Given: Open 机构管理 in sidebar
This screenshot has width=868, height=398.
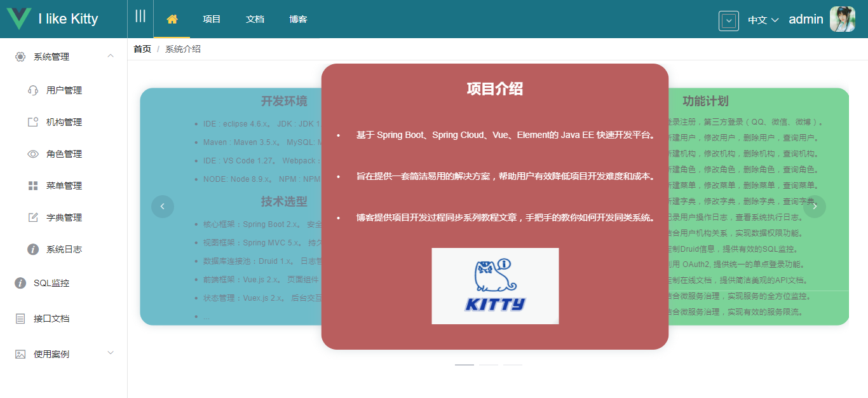Looking at the screenshot, I should pyautogui.click(x=64, y=122).
